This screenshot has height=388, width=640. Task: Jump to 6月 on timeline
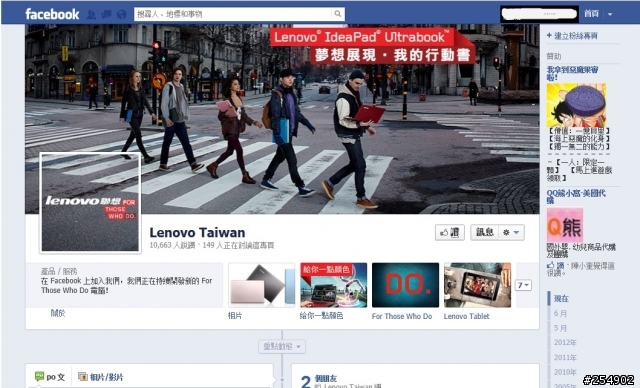[560, 313]
